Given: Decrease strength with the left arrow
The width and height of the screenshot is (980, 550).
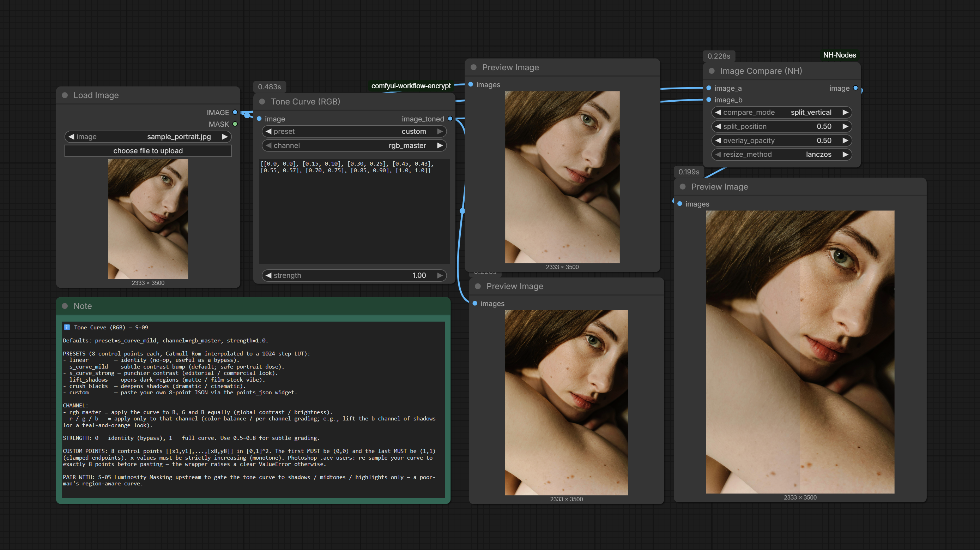Looking at the screenshot, I should pos(268,275).
